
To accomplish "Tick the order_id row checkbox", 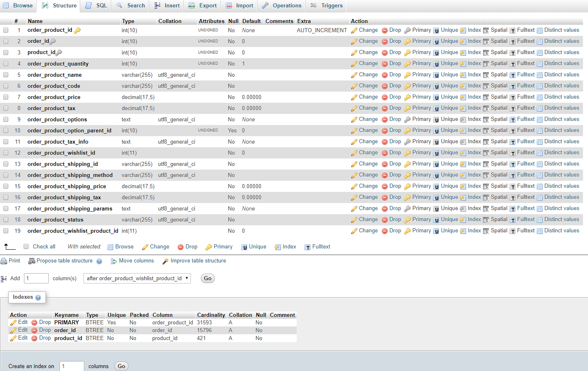I will (6, 41).
